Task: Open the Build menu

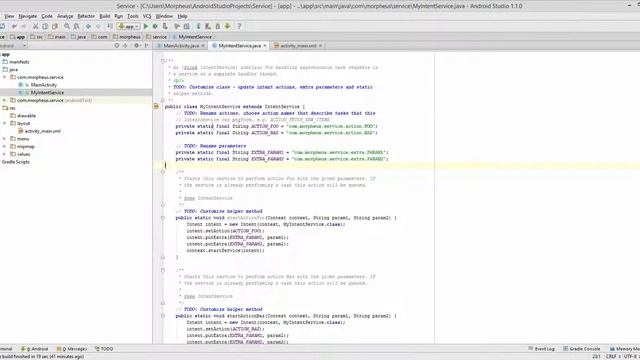Action: tap(105, 16)
